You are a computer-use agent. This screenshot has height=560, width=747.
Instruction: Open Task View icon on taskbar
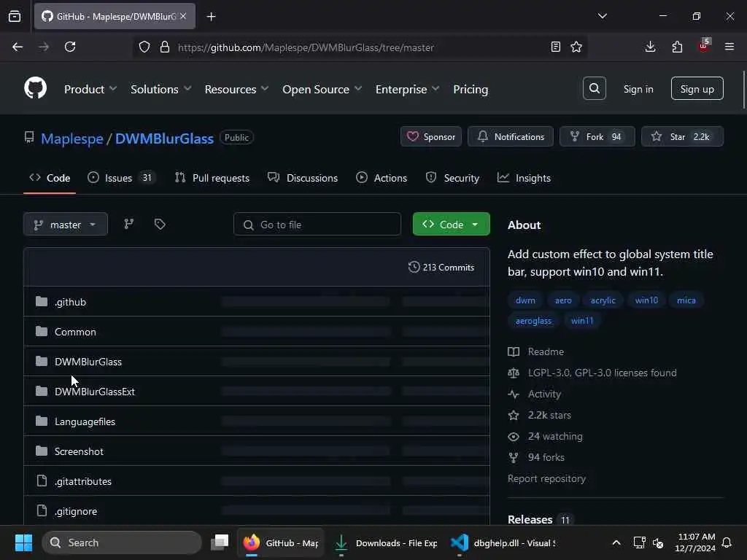click(220, 542)
